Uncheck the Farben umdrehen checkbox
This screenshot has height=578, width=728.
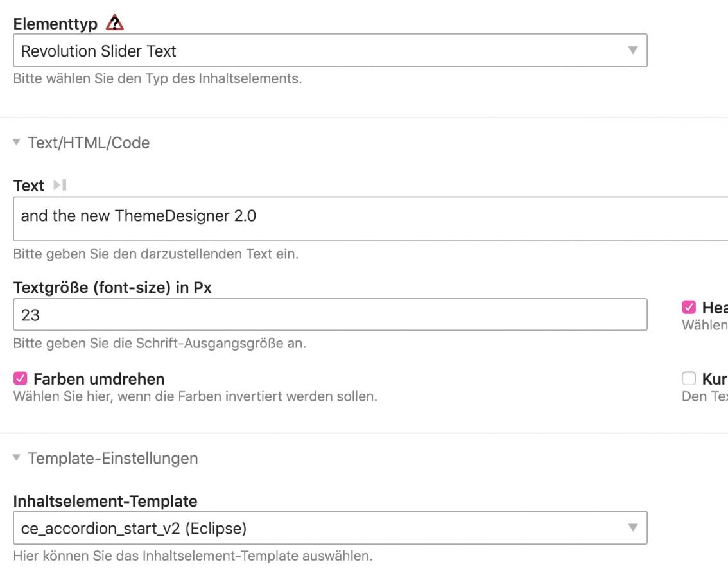pyautogui.click(x=20, y=378)
